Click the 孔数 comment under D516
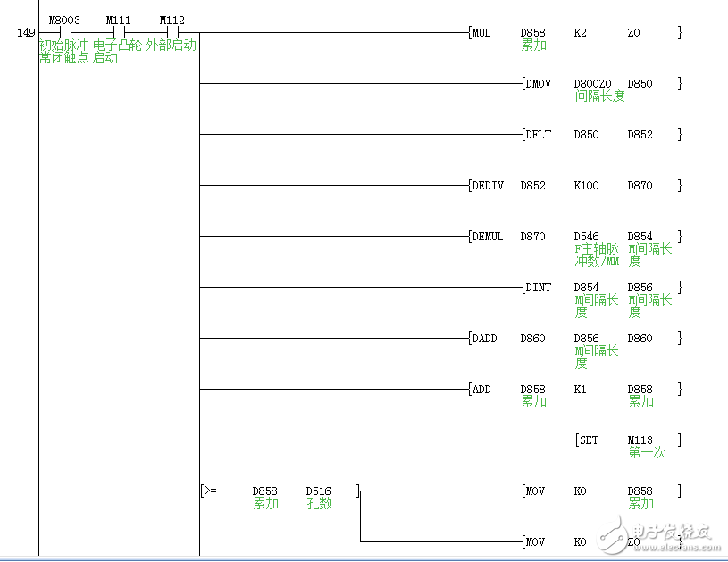 click(x=319, y=504)
